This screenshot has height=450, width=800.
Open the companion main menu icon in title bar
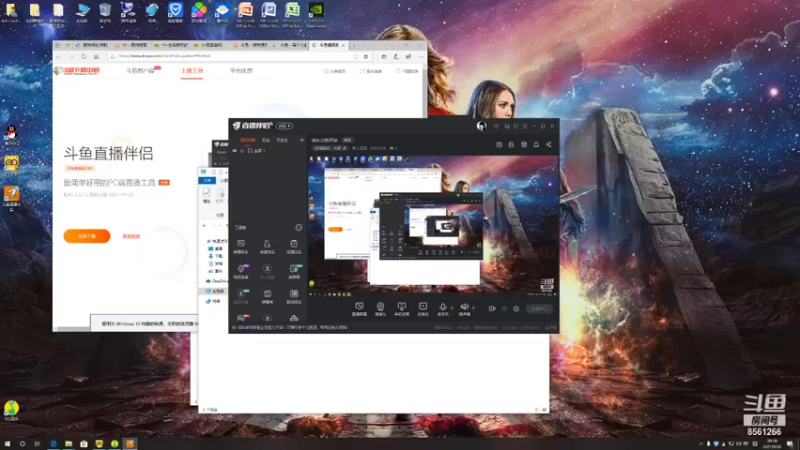coord(525,126)
